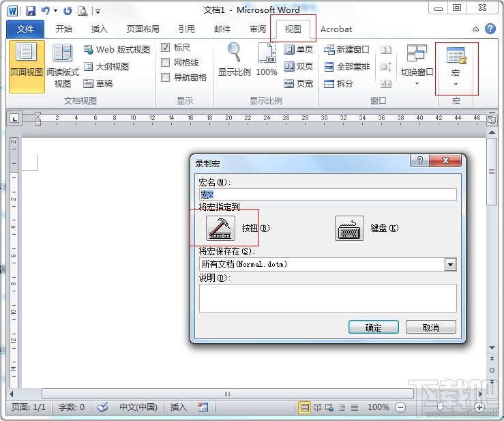Click language 中文(中国) in status bar
Image resolution: width=504 pixels, height=421 pixels.
point(138,407)
